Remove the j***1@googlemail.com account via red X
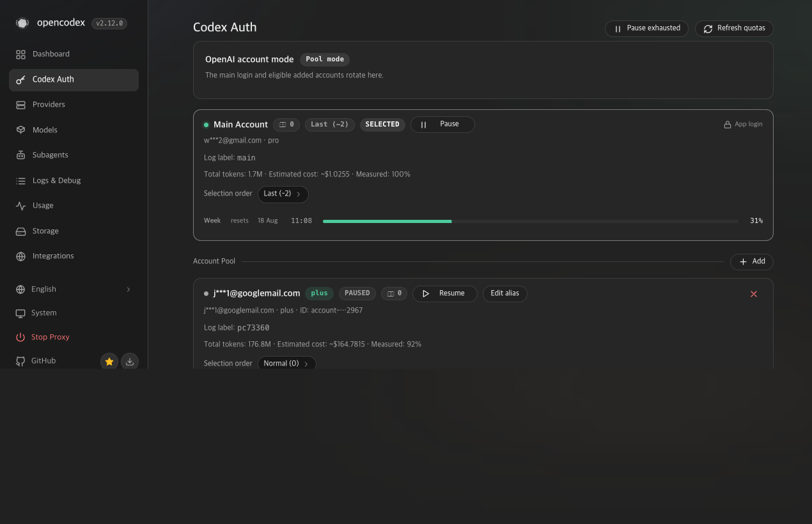 [754, 294]
